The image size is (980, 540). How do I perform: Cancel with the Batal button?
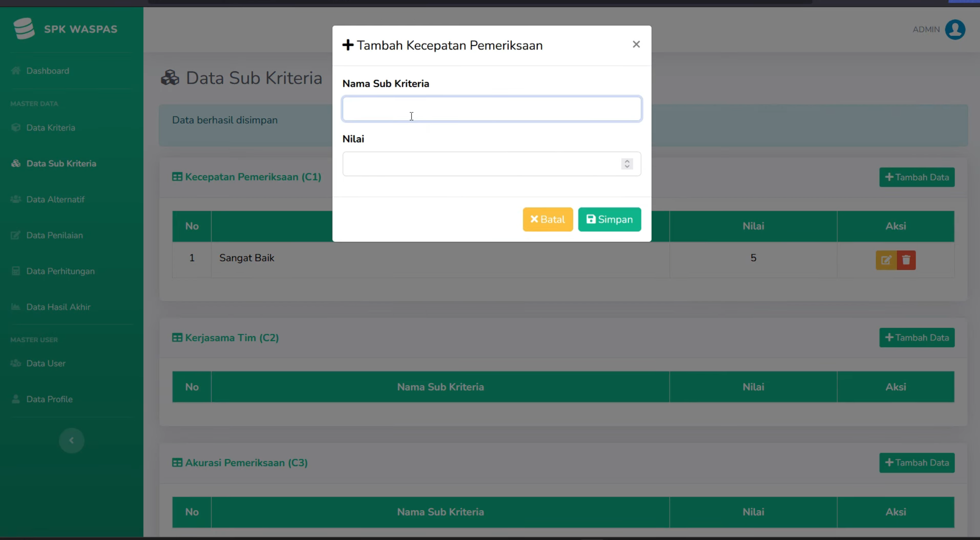click(x=548, y=219)
